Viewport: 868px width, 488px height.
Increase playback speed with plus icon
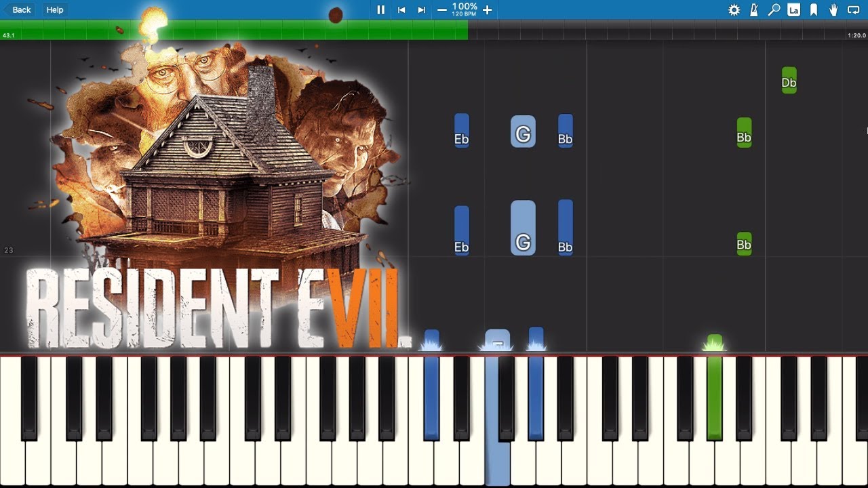[x=487, y=9]
